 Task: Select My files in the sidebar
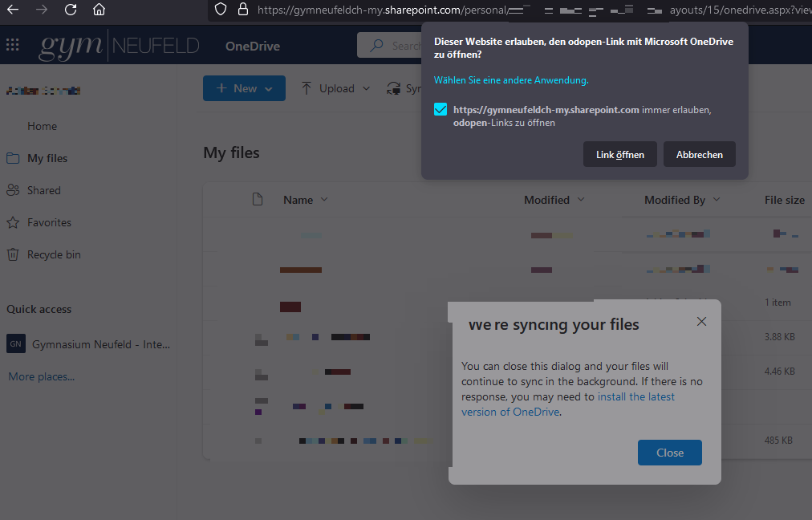tap(47, 158)
